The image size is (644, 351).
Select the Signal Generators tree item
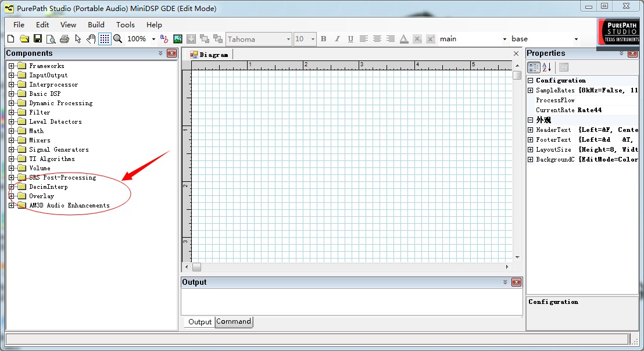59,149
